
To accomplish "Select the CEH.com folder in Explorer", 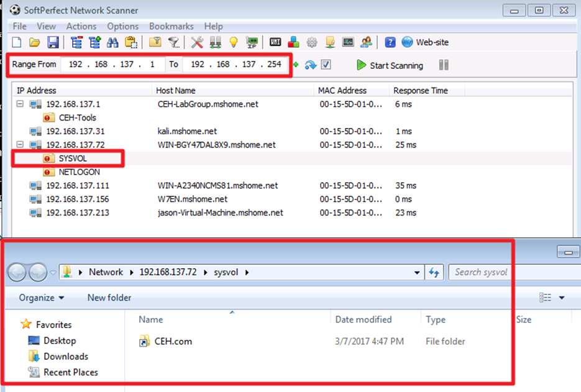I will pos(165,341).
